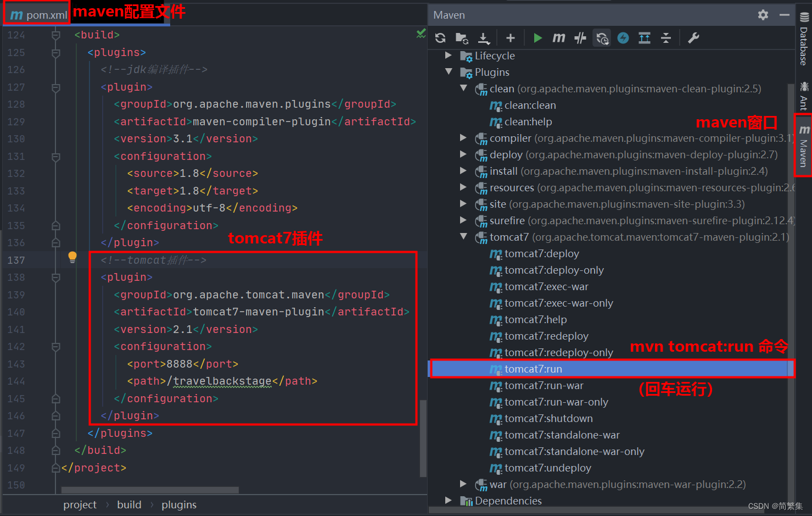Click the Add Maven Projects plus icon
This screenshot has height=516, width=812.
[x=511, y=38]
